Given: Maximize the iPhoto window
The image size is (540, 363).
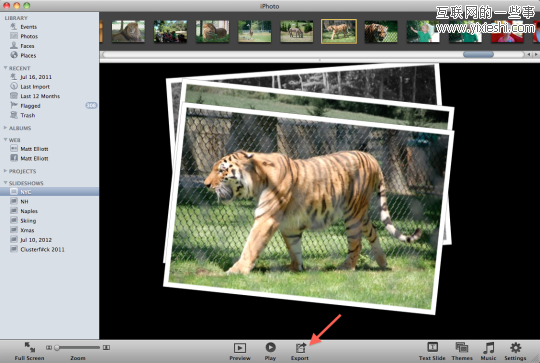Looking at the screenshot, I should (27, 6).
